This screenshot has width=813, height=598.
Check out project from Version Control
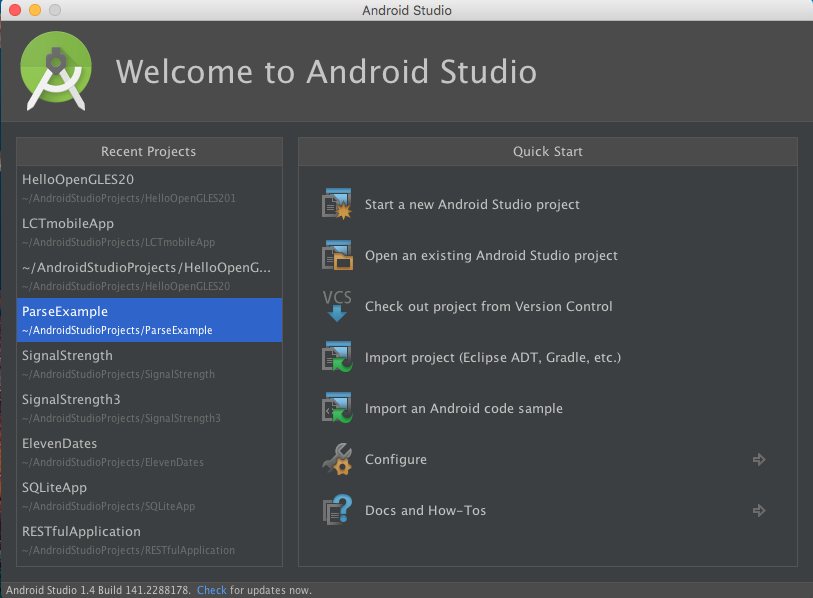[x=488, y=307]
